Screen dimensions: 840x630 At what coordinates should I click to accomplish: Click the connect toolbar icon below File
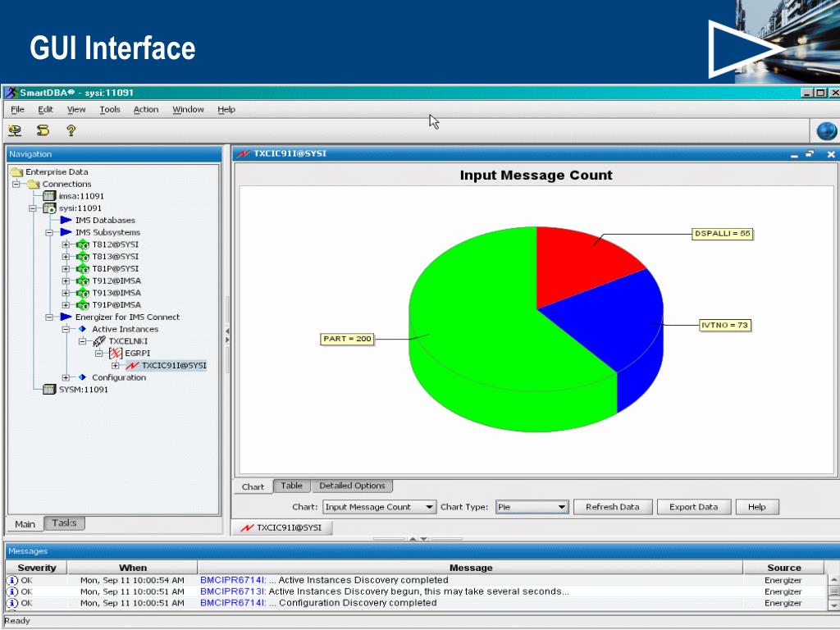pos(15,130)
